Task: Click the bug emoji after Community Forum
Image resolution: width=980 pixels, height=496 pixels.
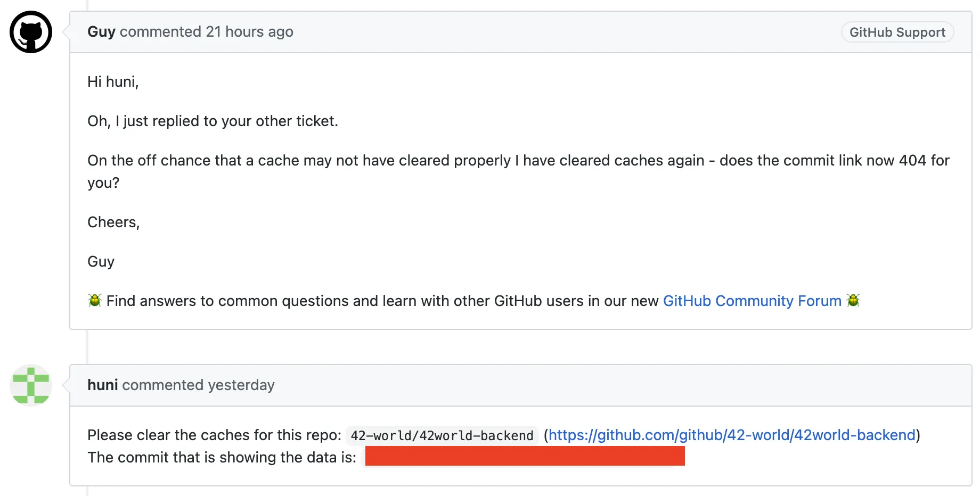Action: (x=853, y=300)
